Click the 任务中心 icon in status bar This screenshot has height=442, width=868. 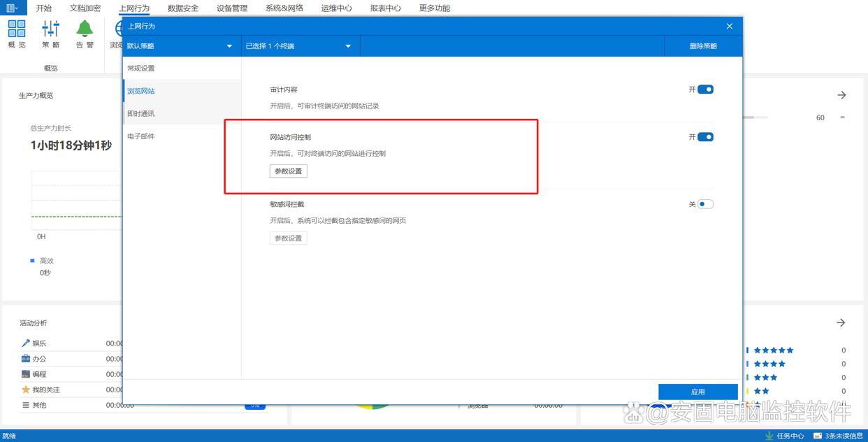[x=769, y=436]
